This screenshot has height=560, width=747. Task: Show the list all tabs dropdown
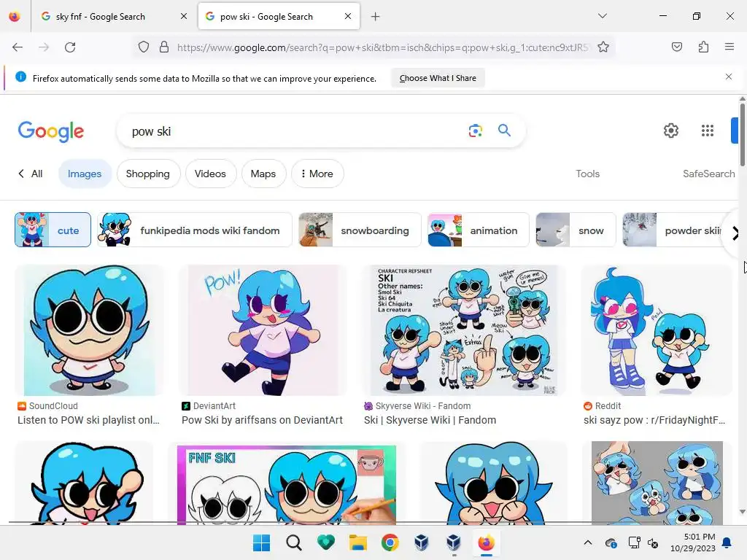coord(603,16)
